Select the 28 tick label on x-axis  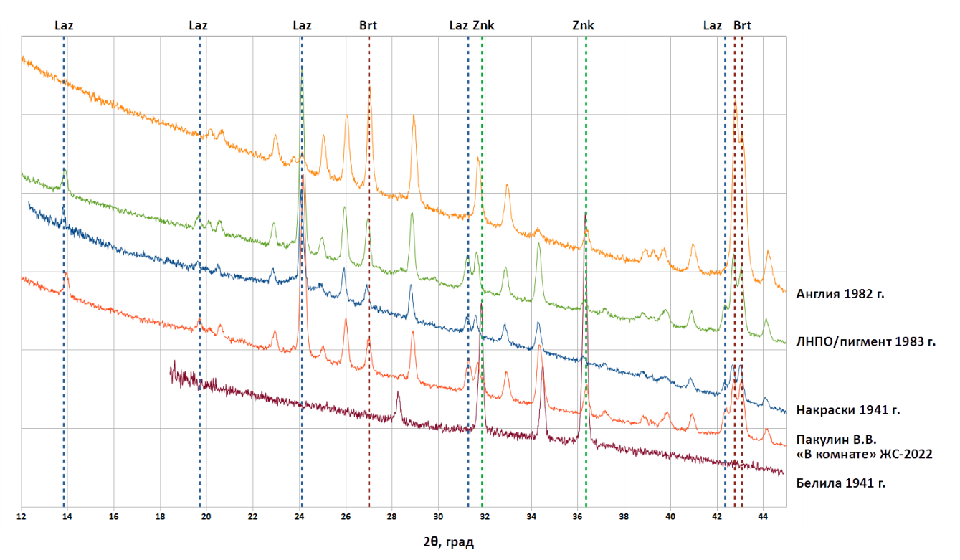(x=391, y=516)
